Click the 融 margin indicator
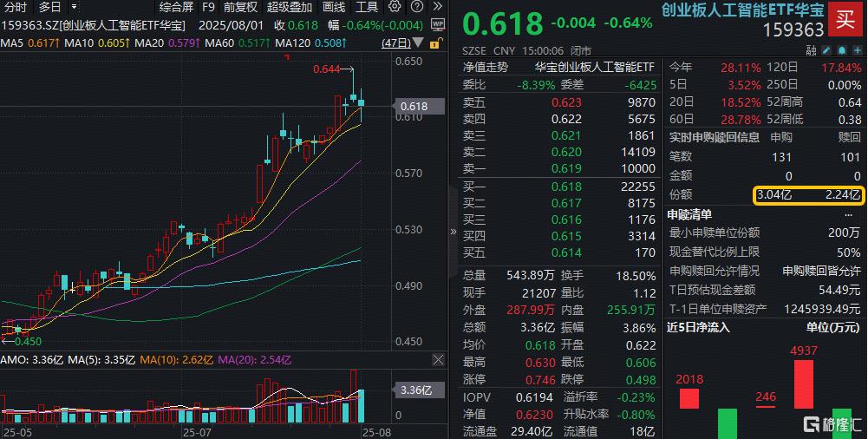 [x=812, y=50]
